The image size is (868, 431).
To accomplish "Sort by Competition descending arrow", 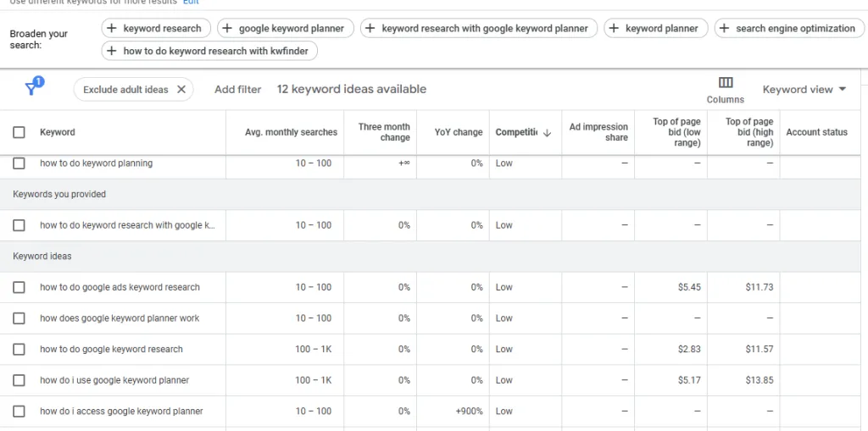I will click(547, 133).
